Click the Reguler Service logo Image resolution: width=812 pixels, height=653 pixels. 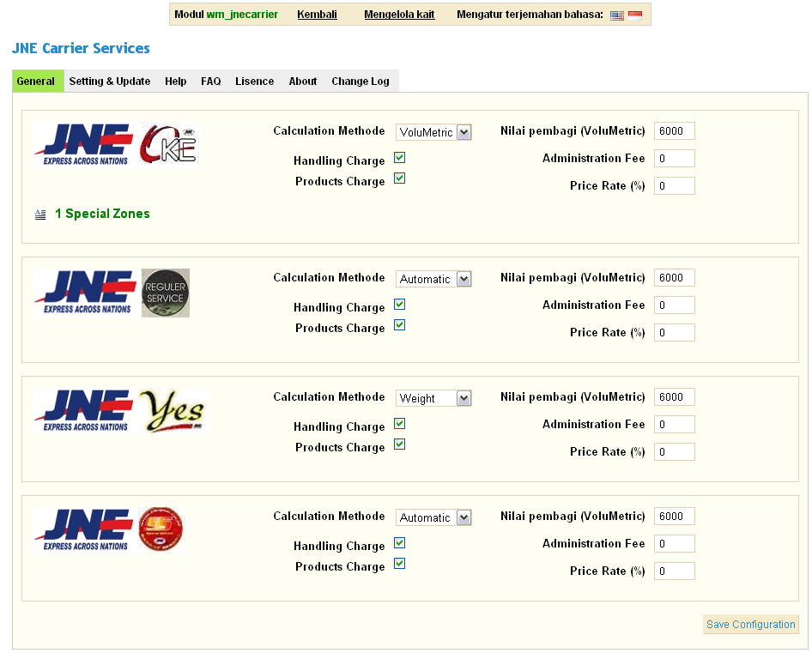tap(166, 293)
